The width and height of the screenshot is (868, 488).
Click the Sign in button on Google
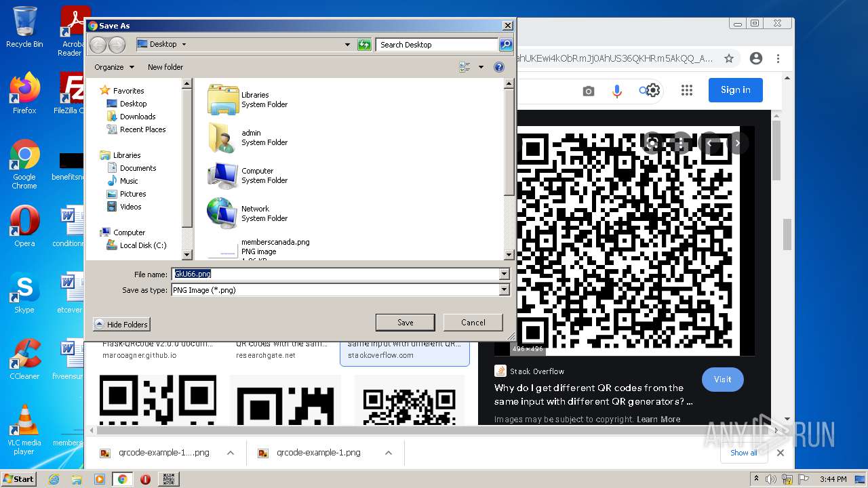click(736, 90)
